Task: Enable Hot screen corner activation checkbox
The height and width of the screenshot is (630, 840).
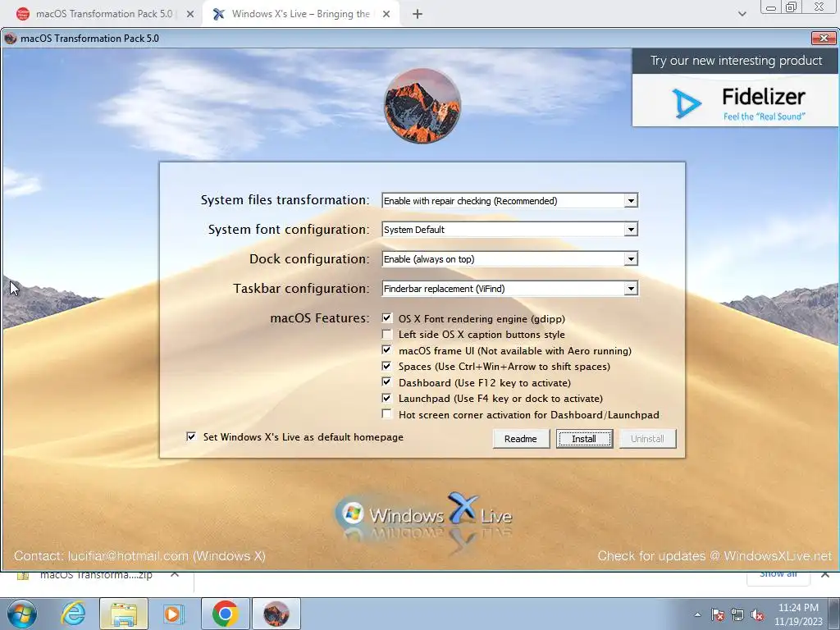Action: 387,414
